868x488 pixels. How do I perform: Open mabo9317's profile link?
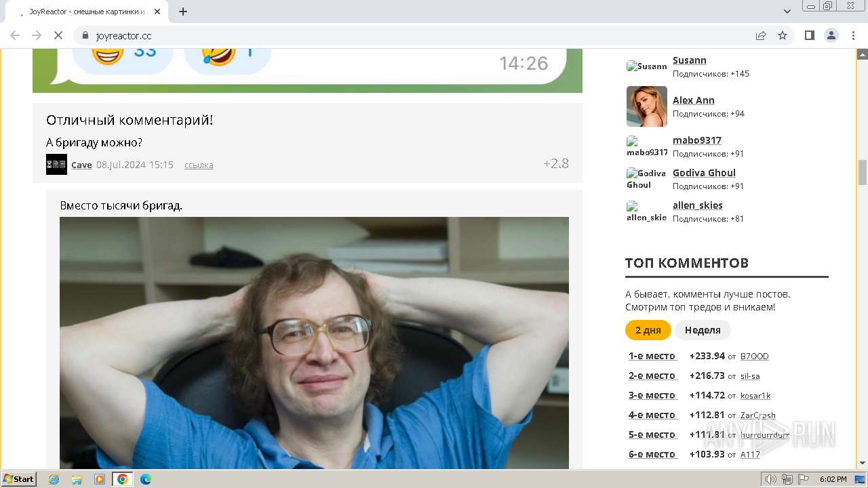coord(696,140)
